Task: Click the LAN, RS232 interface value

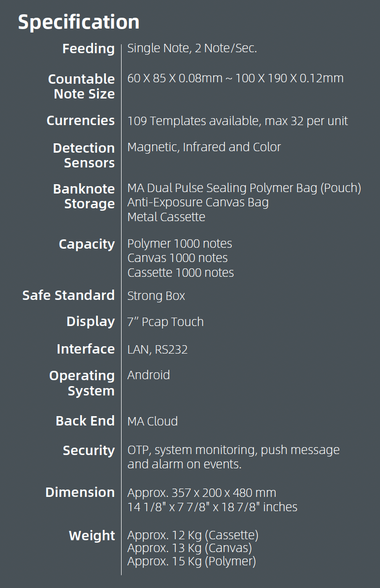Action: tap(157, 350)
